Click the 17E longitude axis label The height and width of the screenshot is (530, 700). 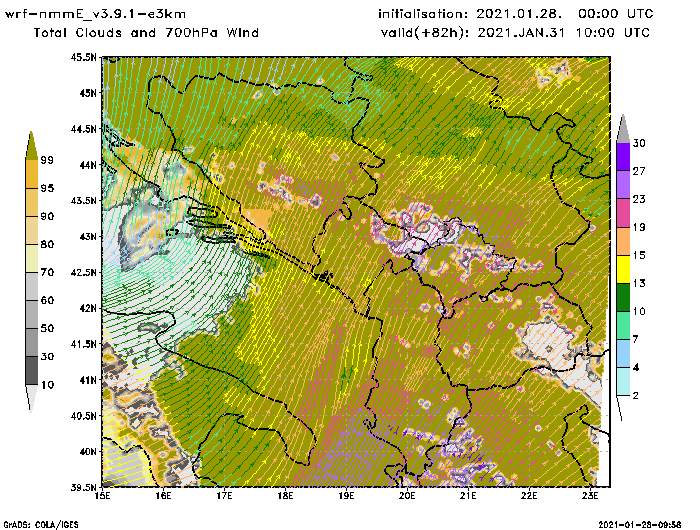(224, 496)
